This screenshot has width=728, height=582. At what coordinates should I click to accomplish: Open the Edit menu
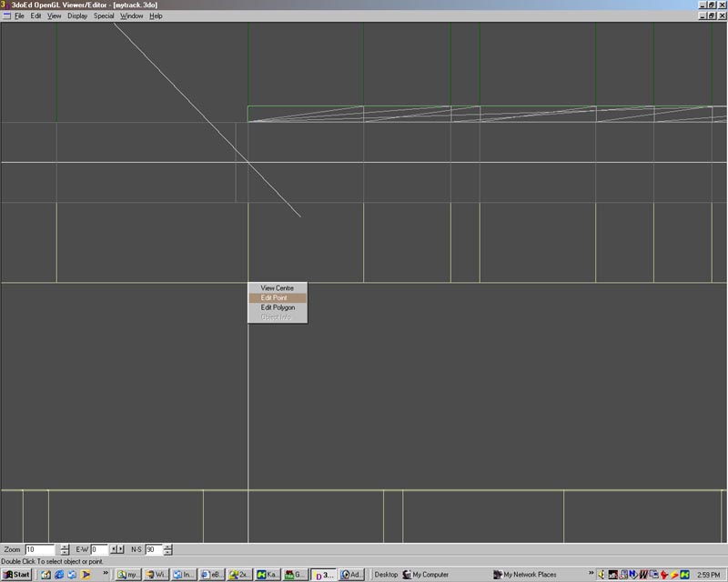tap(35, 15)
